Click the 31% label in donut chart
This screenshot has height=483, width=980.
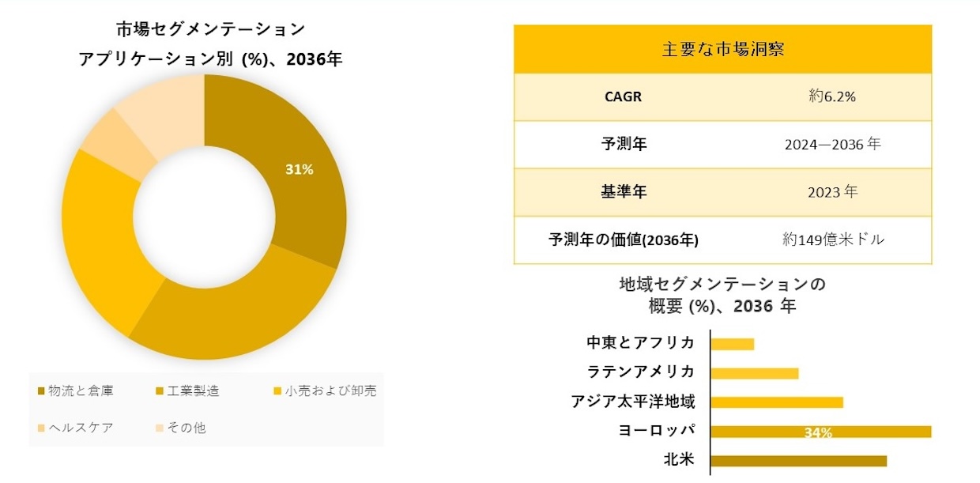[x=300, y=169]
